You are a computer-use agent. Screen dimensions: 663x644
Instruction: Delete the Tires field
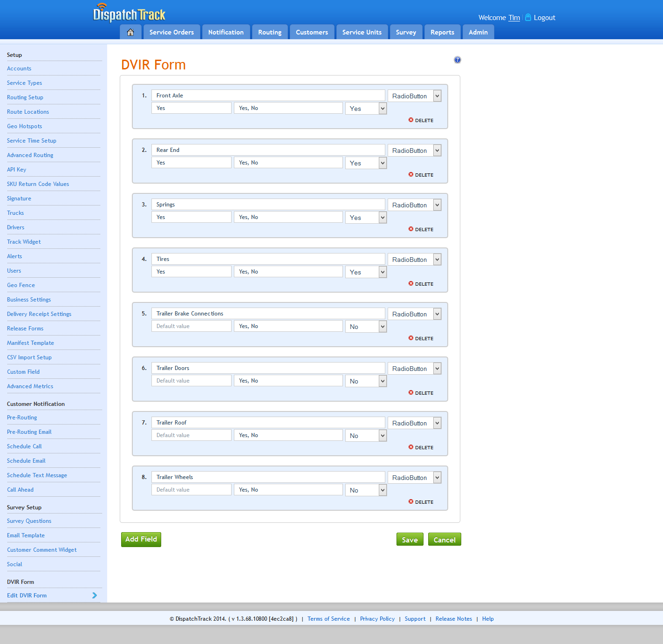[x=421, y=284]
